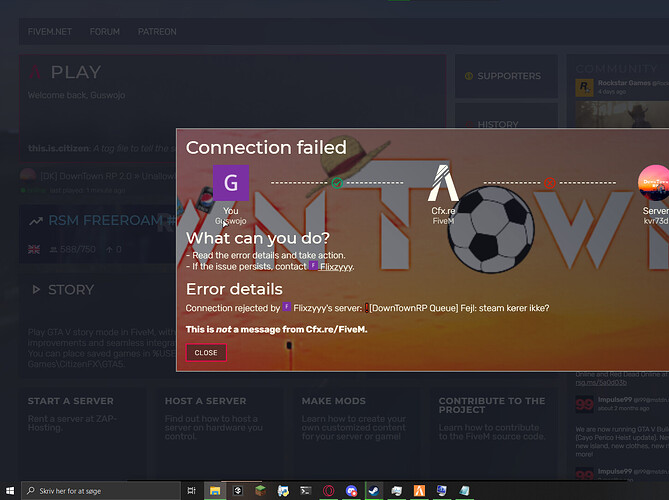
Task: Close the Connection failed dialog
Action: 206,352
